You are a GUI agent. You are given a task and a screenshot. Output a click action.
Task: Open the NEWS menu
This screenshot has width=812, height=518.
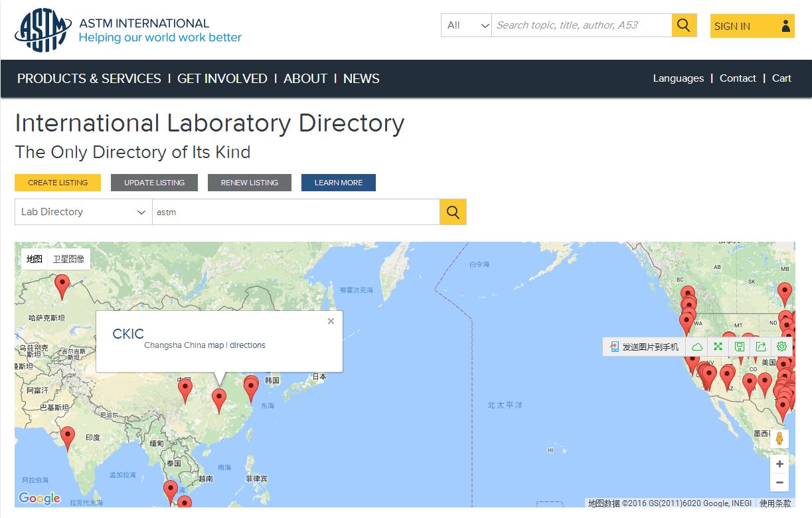(361, 78)
